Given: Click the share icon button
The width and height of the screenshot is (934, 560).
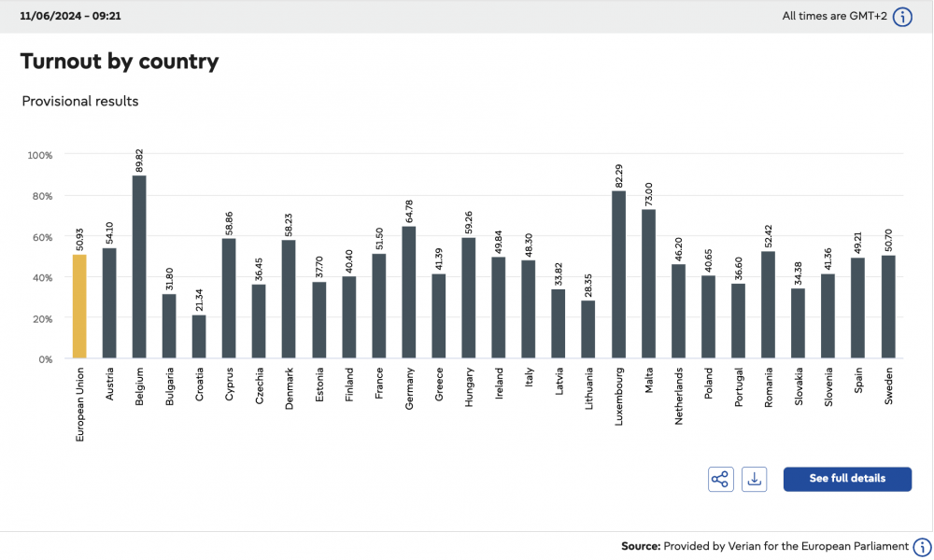Looking at the screenshot, I should click(720, 479).
